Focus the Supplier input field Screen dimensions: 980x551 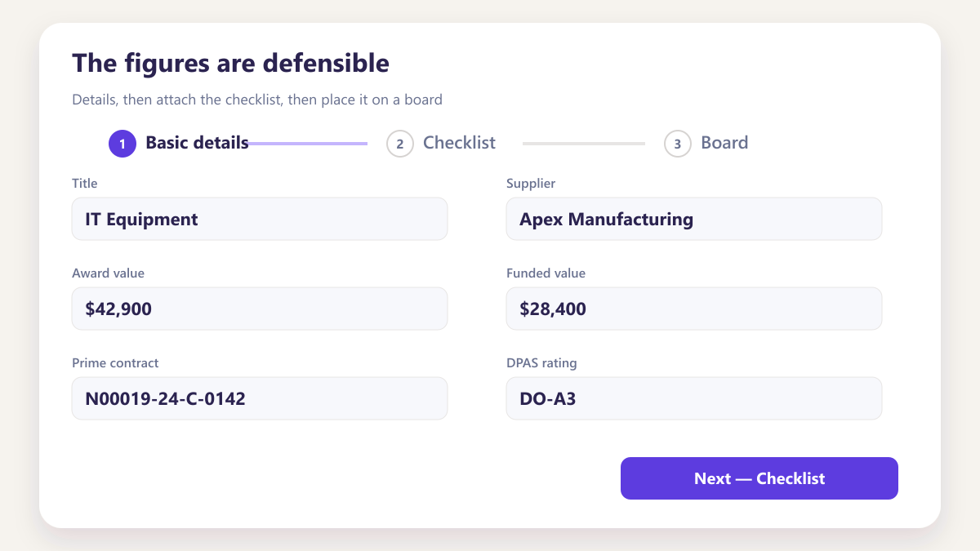(694, 219)
